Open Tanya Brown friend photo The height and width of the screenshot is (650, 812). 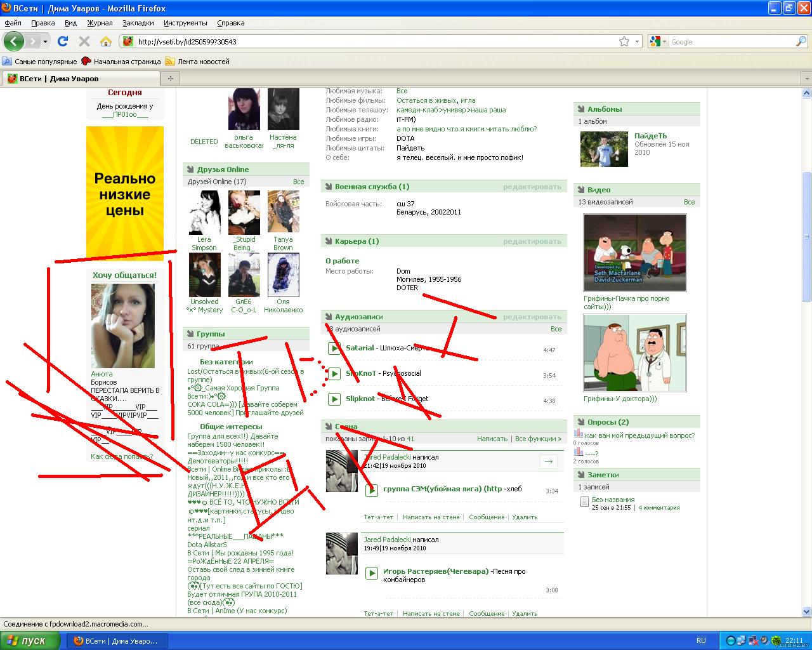point(283,213)
